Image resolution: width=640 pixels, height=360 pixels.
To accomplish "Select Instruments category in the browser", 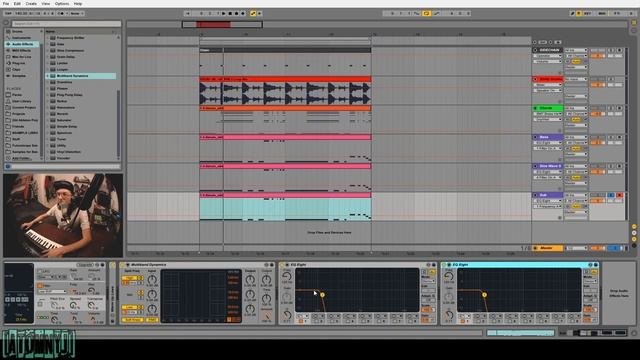I will click(x=22, y=38).
